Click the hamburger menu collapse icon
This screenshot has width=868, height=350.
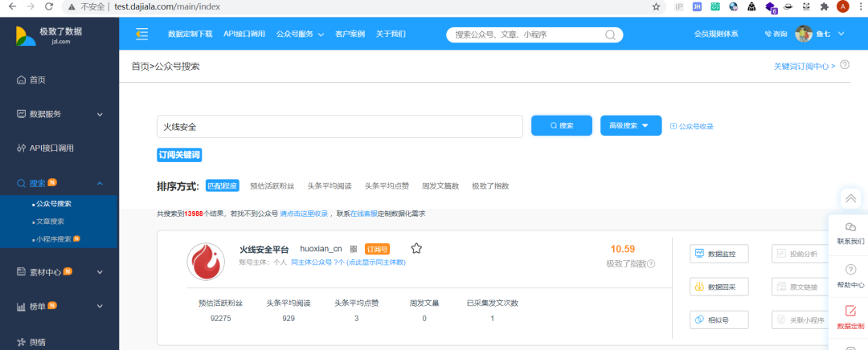(x=141, y=35)
